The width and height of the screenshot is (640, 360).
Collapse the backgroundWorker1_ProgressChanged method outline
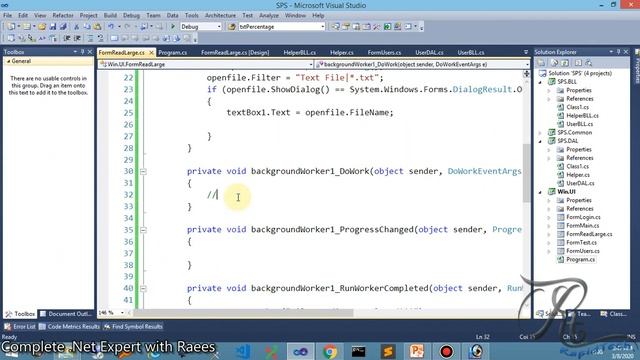143,230
